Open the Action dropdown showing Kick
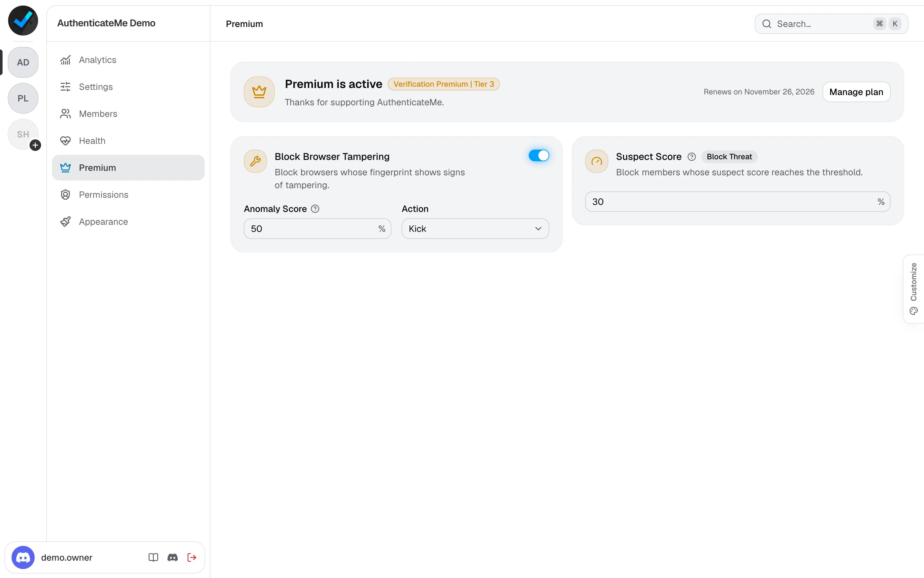 475,229
